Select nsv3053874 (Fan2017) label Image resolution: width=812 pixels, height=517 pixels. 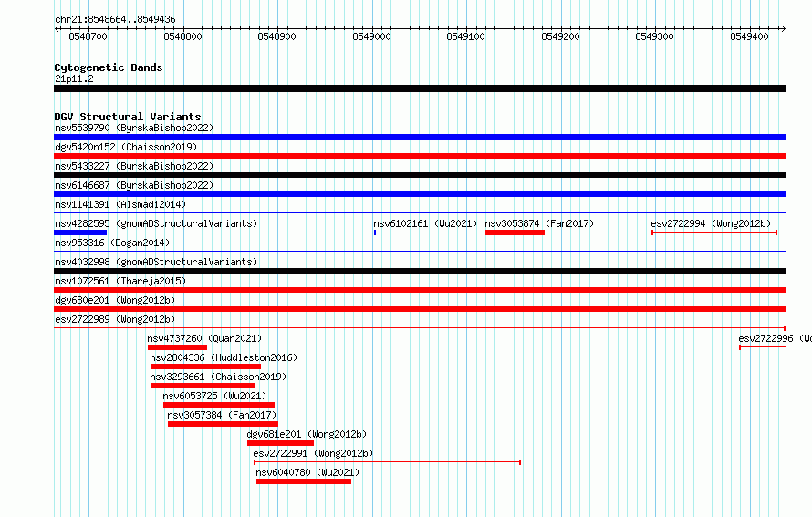[539, 223]
